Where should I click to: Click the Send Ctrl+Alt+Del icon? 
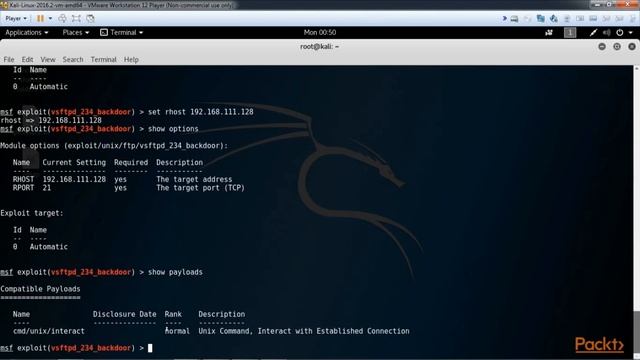(x=62, y=18)
